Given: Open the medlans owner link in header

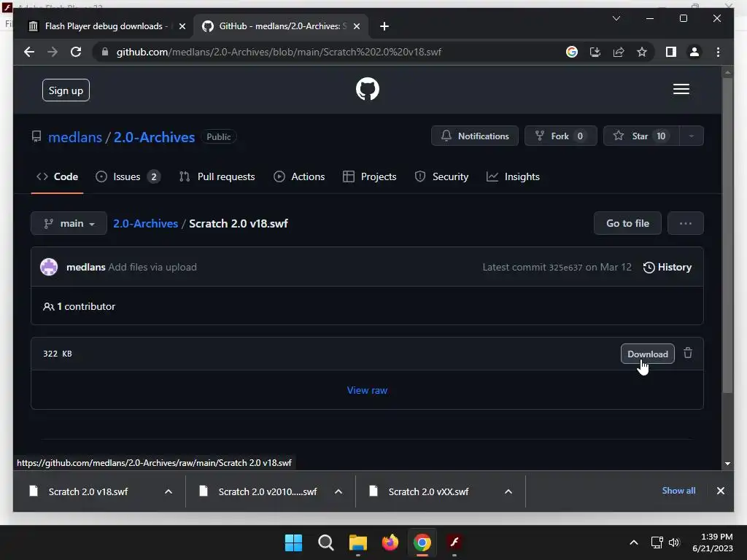Looking at the screenshot, I should click(x=75, y=137).
